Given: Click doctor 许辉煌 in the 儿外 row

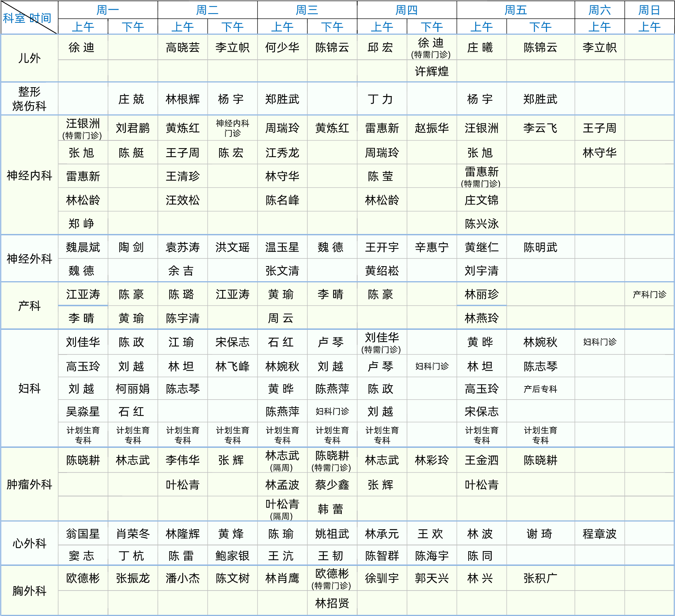Looking at the screenshot, I should (432, 71).
